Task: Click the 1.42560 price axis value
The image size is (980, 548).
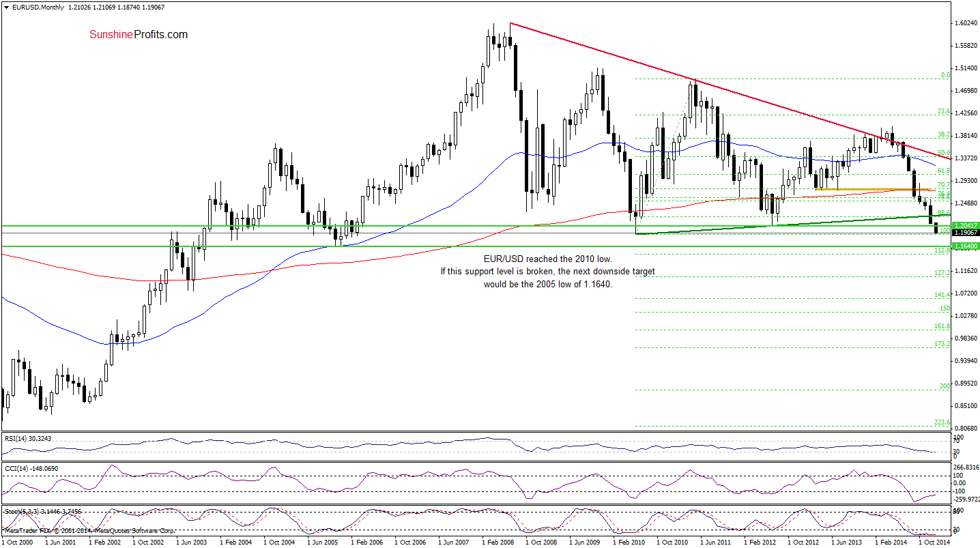Action: 965,113
